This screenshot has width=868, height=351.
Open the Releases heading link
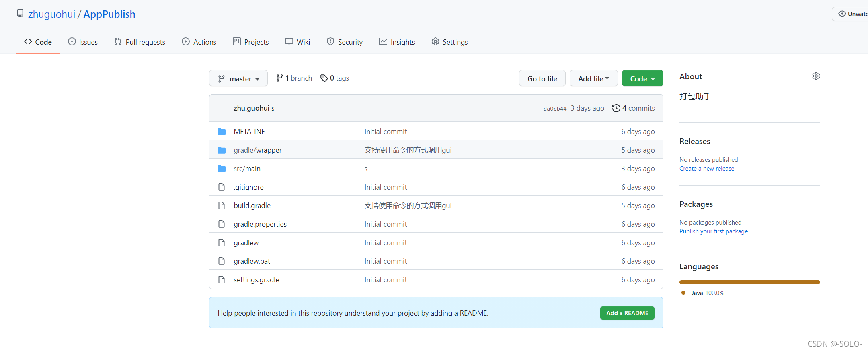(x=695, y=141)
